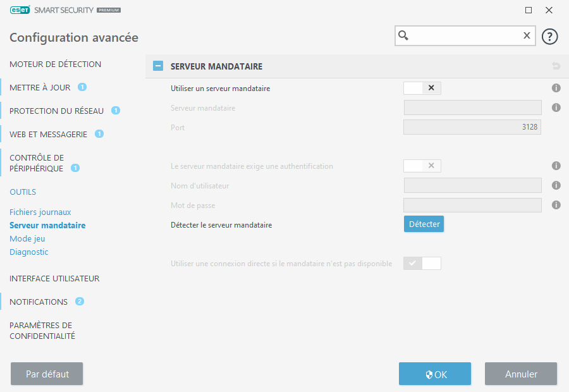Viewport: 569px width, 392px height.
Task: Reset settings with Par défaut button
Action: 47,374
